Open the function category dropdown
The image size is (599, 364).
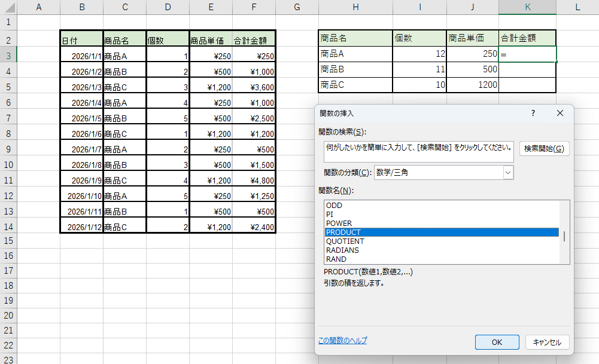coord(508,173)
